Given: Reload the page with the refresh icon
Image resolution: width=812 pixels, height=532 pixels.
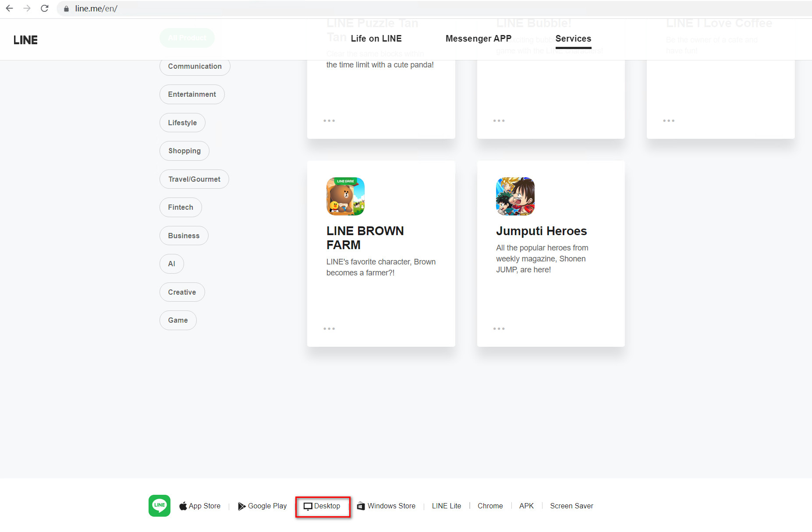Looking at the screenshot, I should 44,8.
